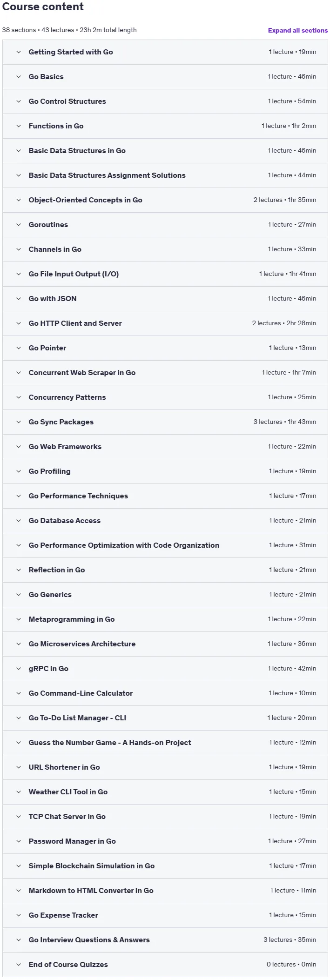Expand the Getting Started with Go section
This screenshot has width=330, height=980.
tap(165, 52)
